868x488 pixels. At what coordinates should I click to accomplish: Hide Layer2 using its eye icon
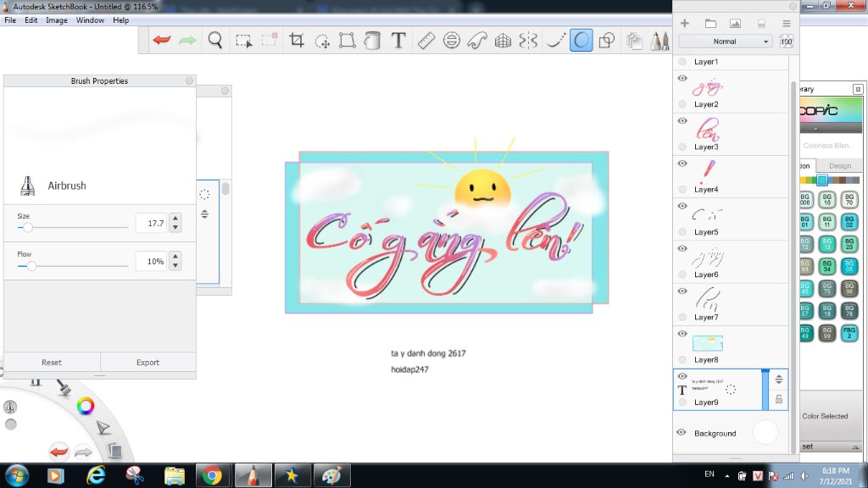(x=682, y=78)
